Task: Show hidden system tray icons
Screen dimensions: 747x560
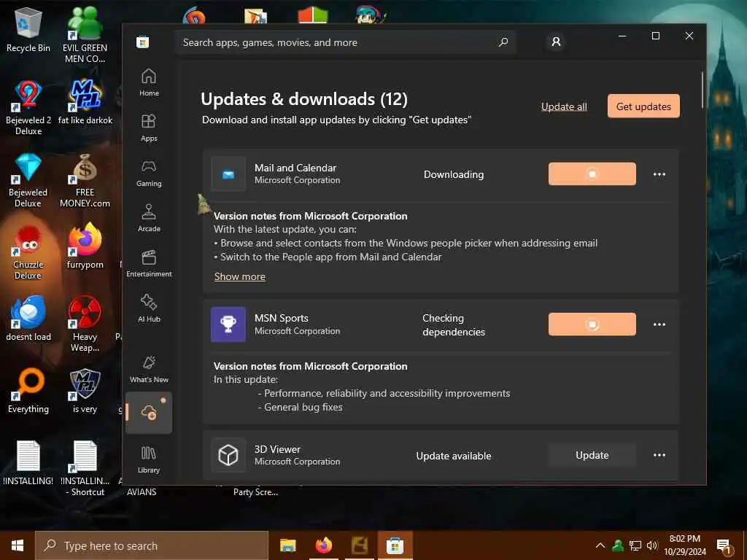Action: click(600, 545)
